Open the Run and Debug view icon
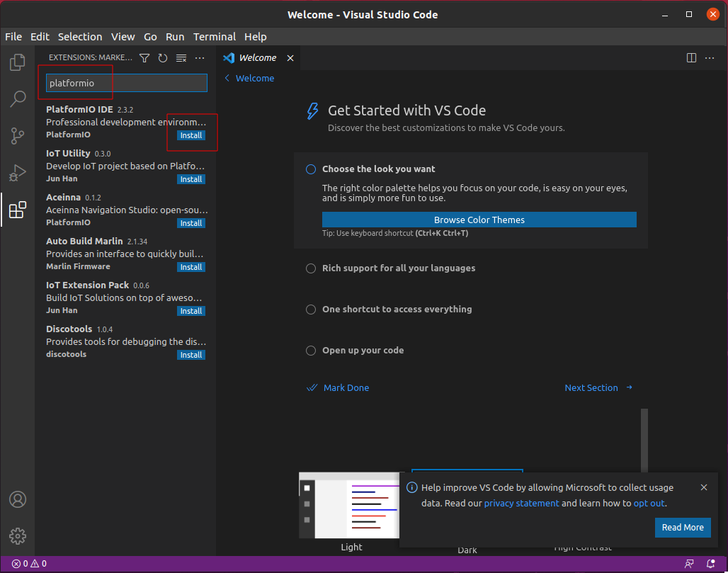 point(17,173)
